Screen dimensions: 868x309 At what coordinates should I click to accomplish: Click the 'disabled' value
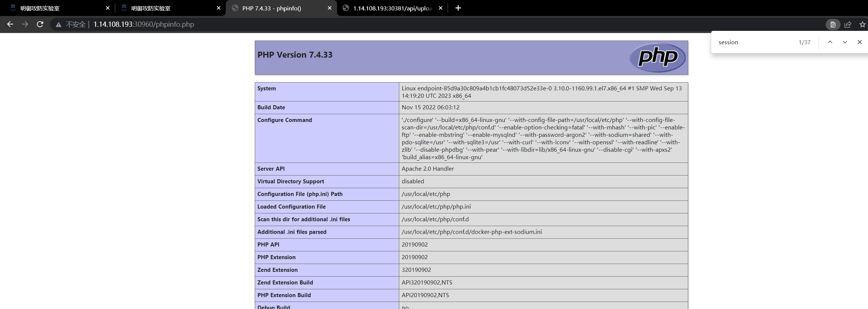point(413,181)
